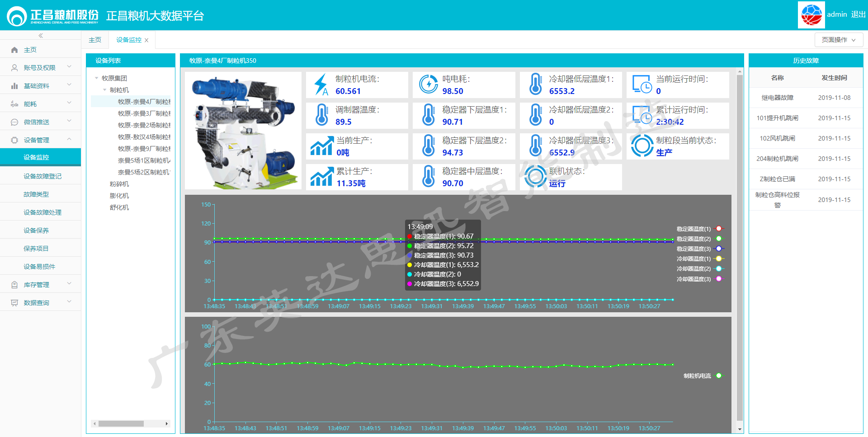Click the 联机状态 ring icon
The height and width of the screenshot is (437, 868).
tap(536, 176)
